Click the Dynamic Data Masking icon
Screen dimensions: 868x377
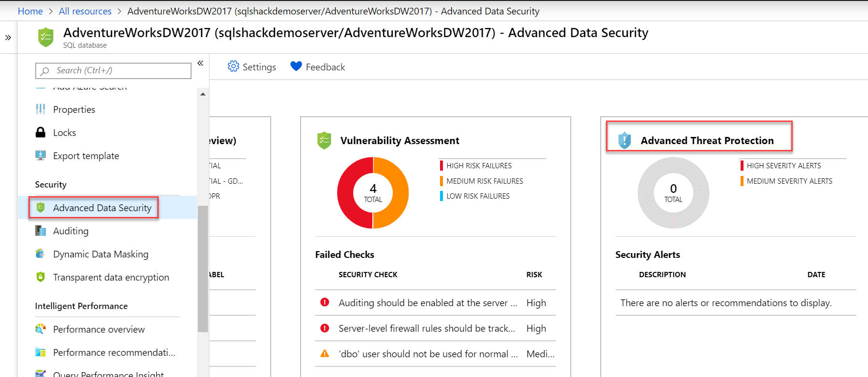[x=41, y=254]
